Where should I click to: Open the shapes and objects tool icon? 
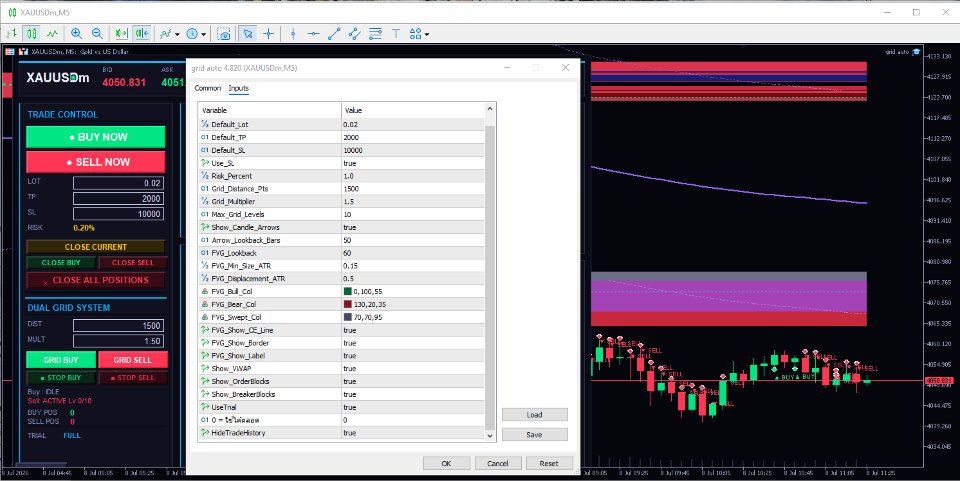[416, 34]
